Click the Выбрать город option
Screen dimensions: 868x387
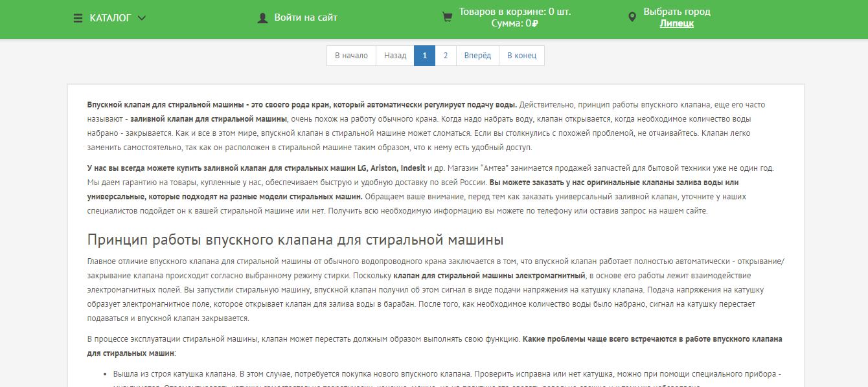[676, 11]
